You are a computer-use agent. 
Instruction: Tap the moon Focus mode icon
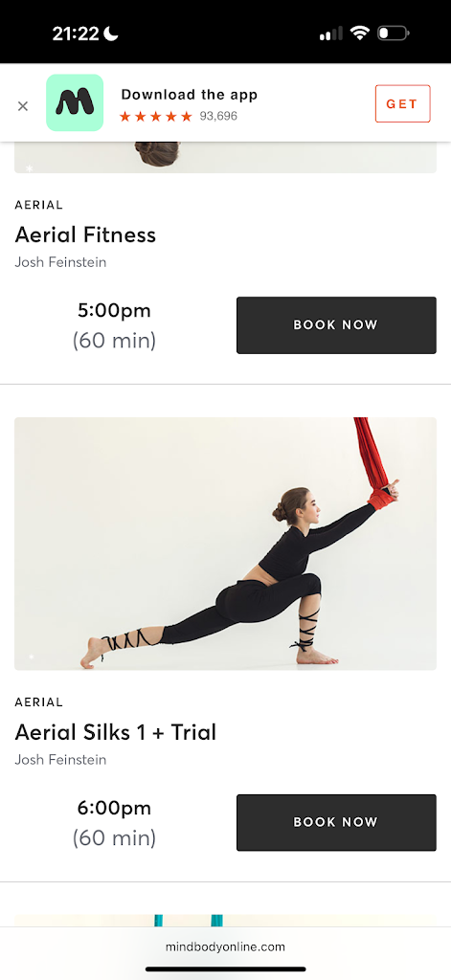111,33
